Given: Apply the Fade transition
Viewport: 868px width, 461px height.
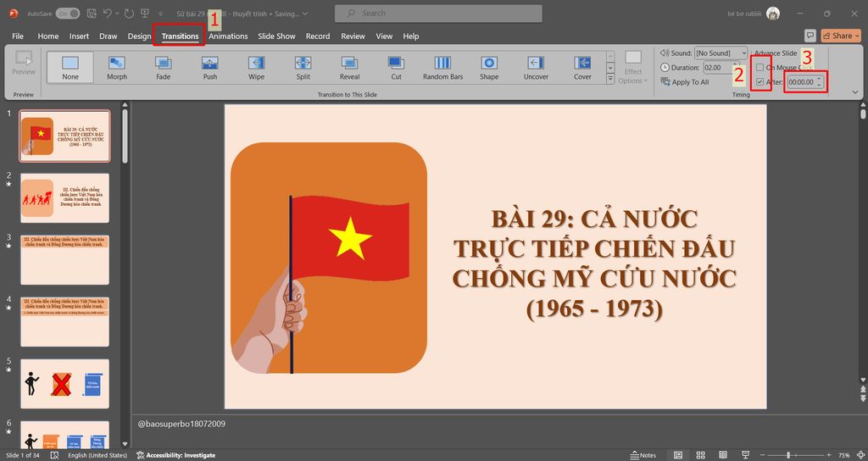Looking at the screenshot, I should click(x=164, y=68).
